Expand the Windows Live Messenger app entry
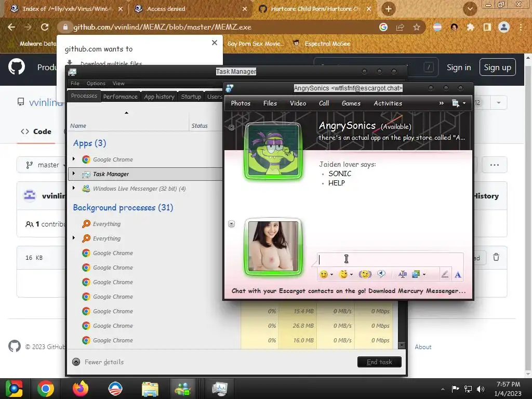The width and height of the screenshot is (532, 399). click(x=74, y=188)
